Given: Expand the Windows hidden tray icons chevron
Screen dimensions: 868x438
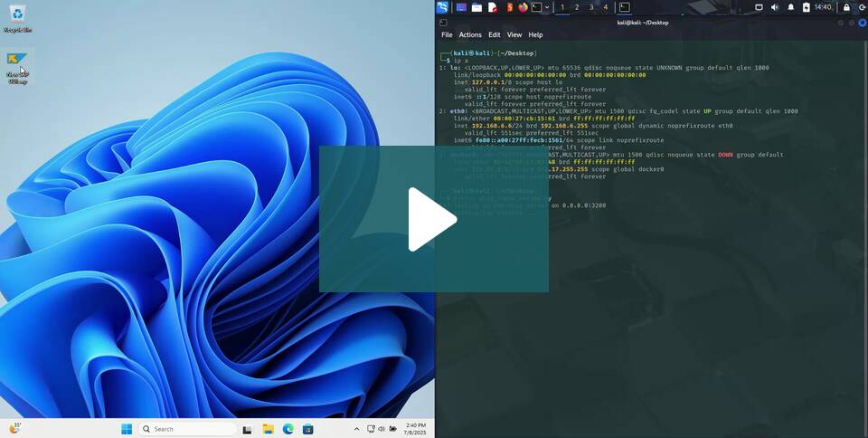Looking at the screenshot, I should click(356, 429).
